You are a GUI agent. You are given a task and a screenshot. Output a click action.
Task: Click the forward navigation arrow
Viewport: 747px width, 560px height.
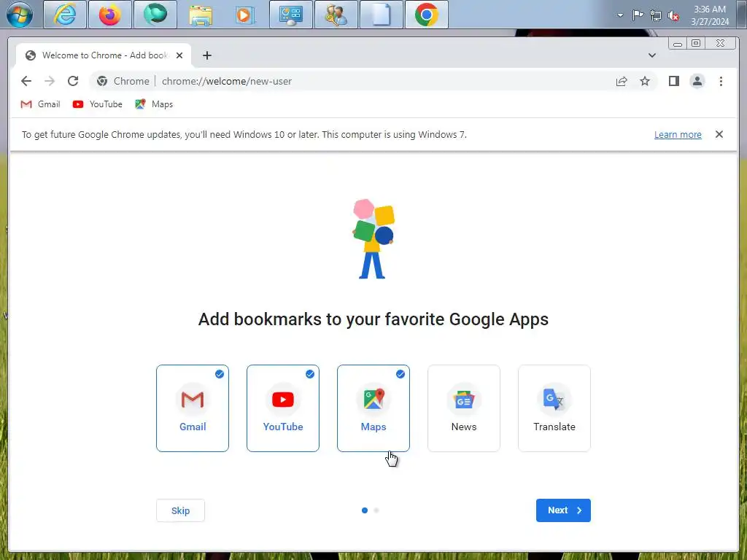[x=50, y=81]
